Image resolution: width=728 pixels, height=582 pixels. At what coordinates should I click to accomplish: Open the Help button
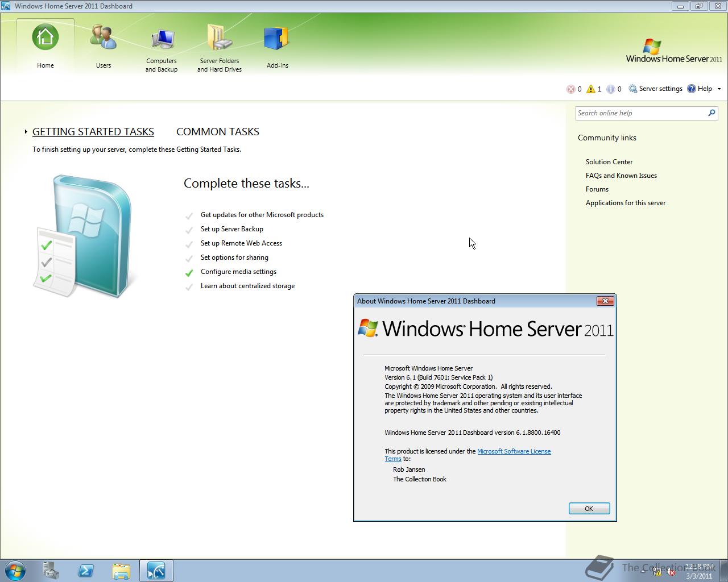700,89
